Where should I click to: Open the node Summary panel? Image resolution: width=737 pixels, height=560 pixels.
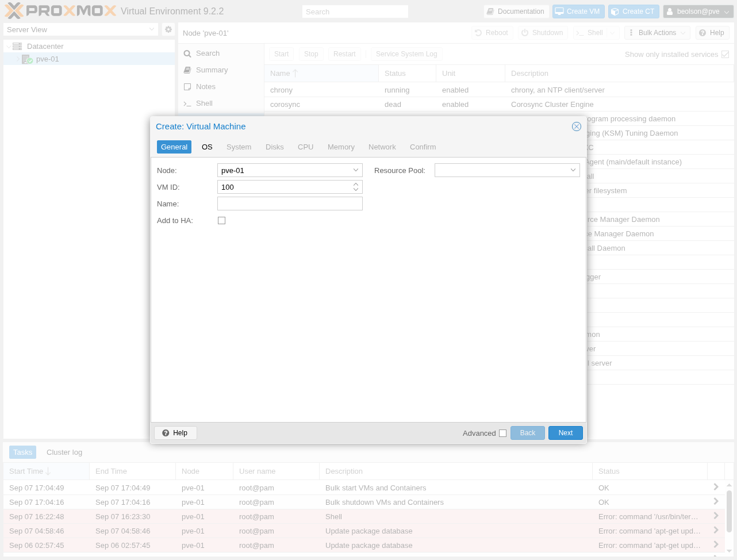tap(212, 70)
